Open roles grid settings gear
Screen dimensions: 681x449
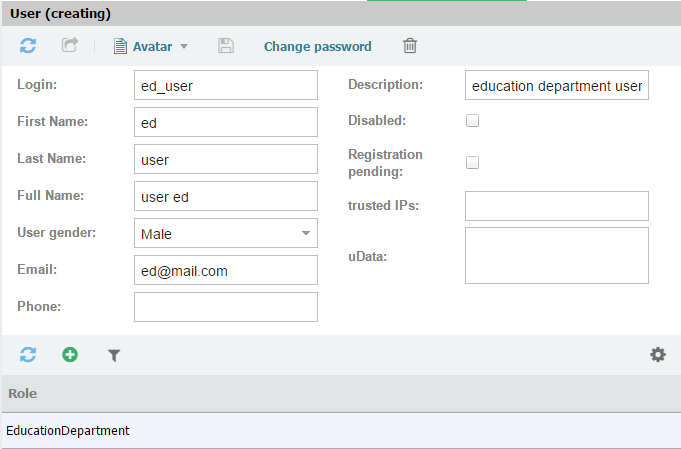pos(657,355)
